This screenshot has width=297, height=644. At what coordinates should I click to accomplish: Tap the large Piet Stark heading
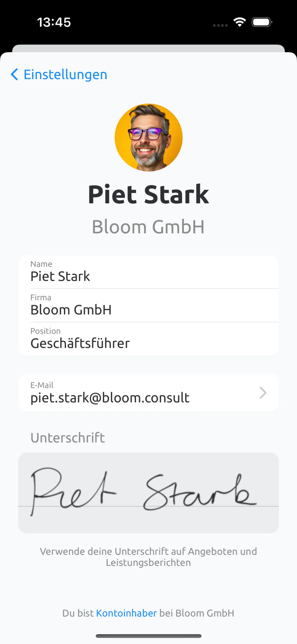(148, 194)
